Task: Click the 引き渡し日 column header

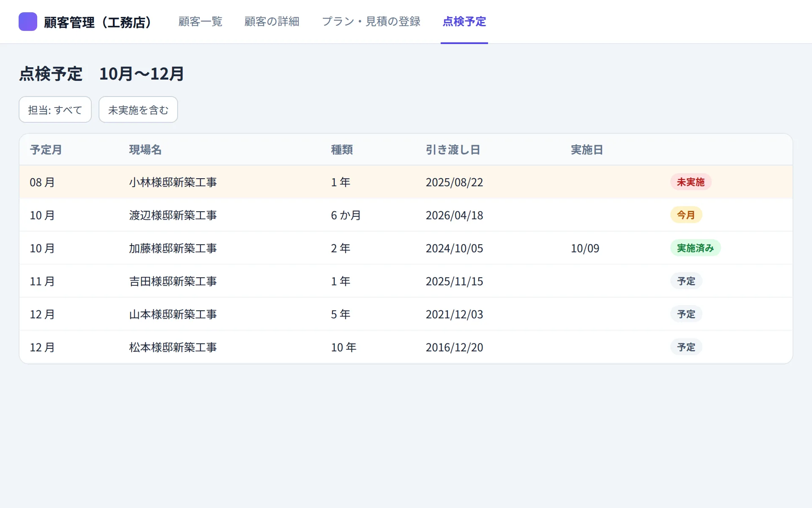Action: [x=453, y=150]
